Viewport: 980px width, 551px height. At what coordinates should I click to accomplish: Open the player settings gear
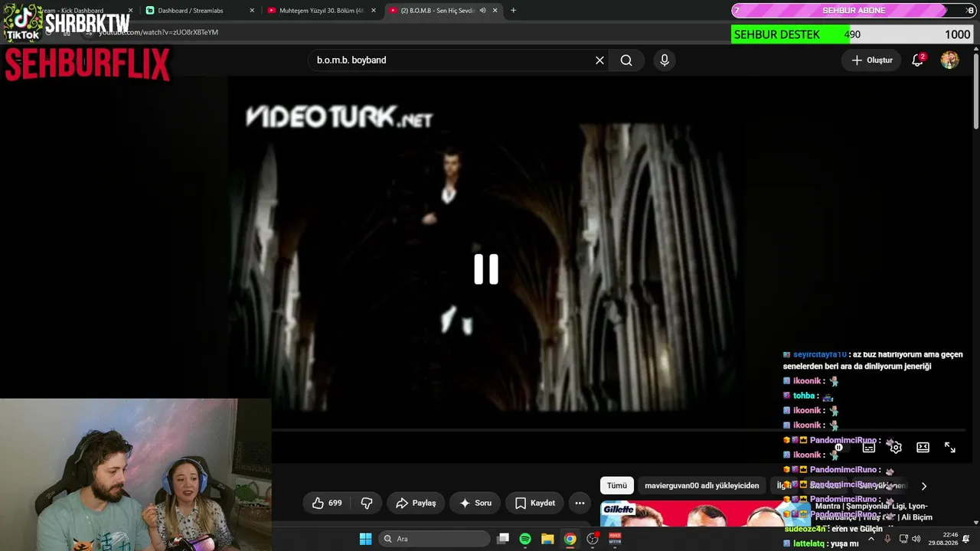coord(896,448)
